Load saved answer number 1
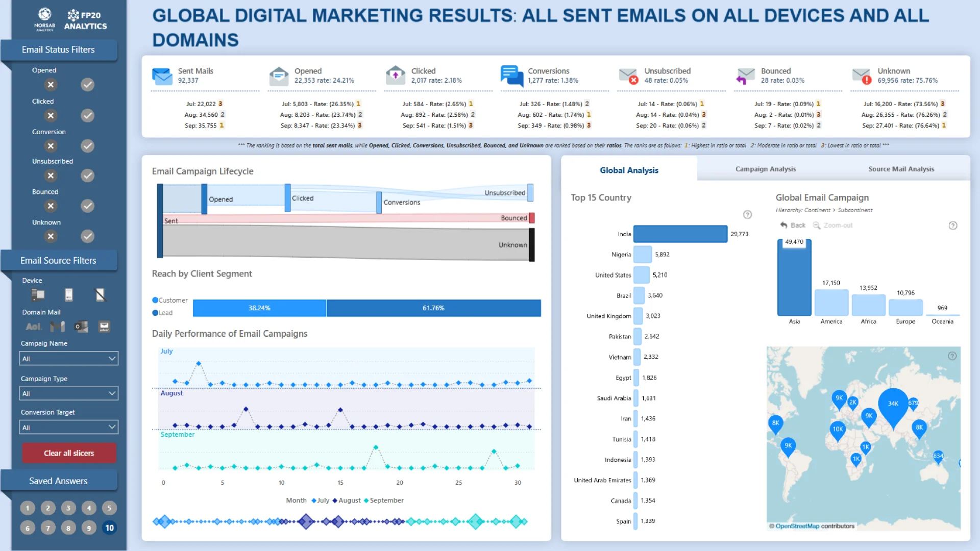The height and width of the screenshot is (551, 980). [x=28, y=508]
